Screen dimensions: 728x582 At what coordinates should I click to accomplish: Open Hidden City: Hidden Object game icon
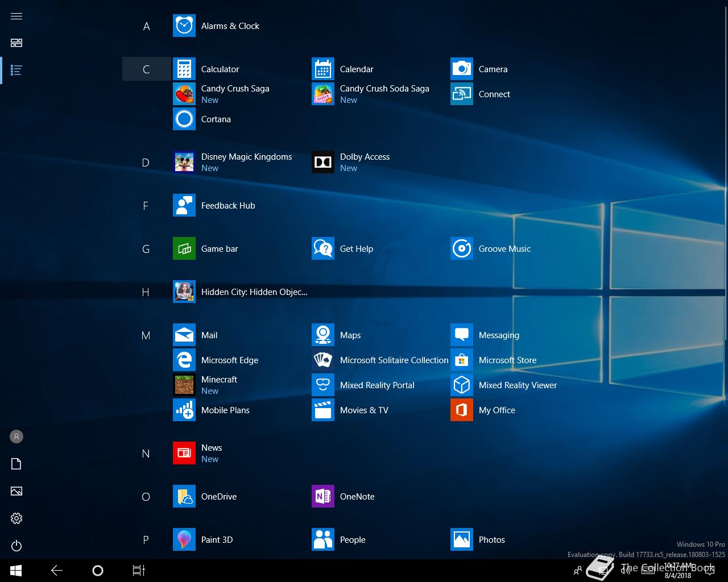point(184,292)
